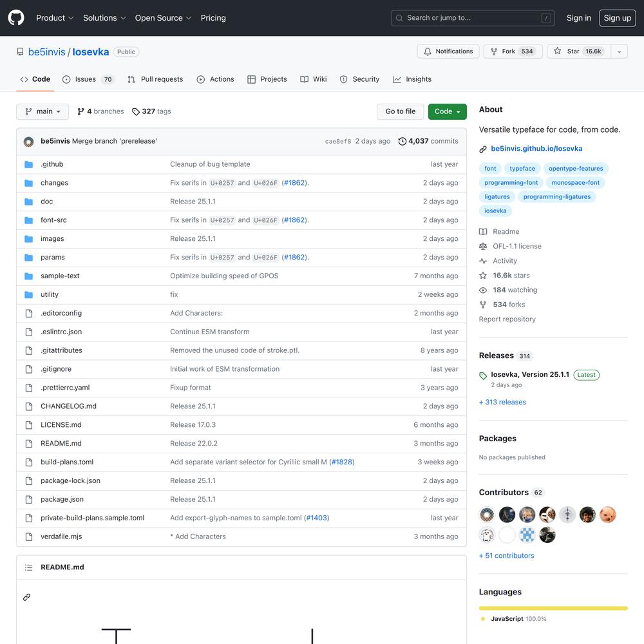Expand the green Code dropdown button
The image size is (644, 644).
click(x=448, y=111)
